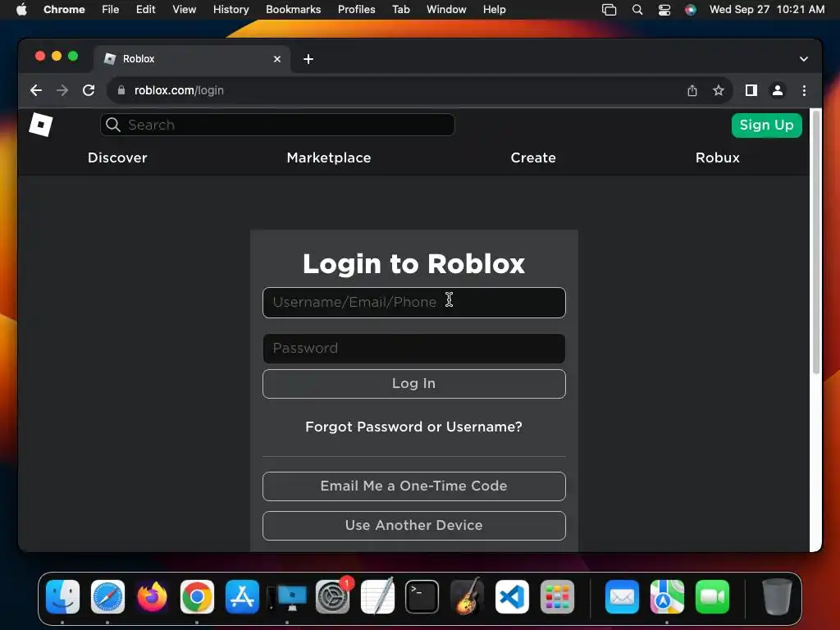Open Spotlight search in menu bar

[x=637, y=10]
